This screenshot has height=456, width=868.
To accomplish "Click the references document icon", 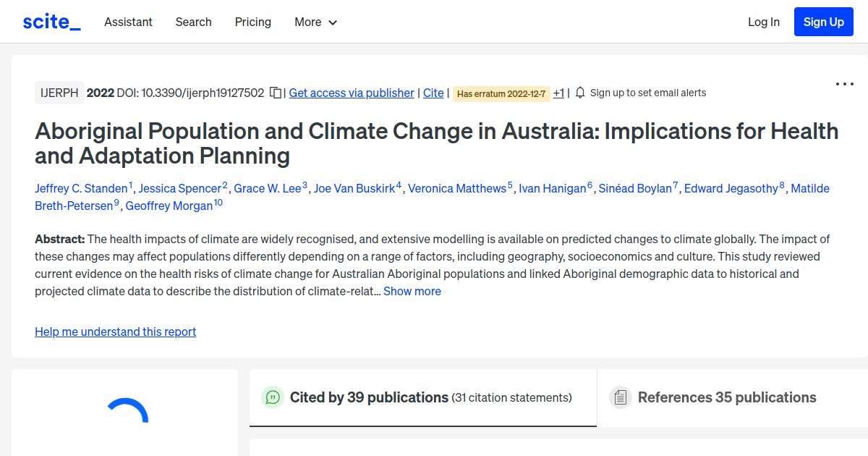I will tap(620, 397).
